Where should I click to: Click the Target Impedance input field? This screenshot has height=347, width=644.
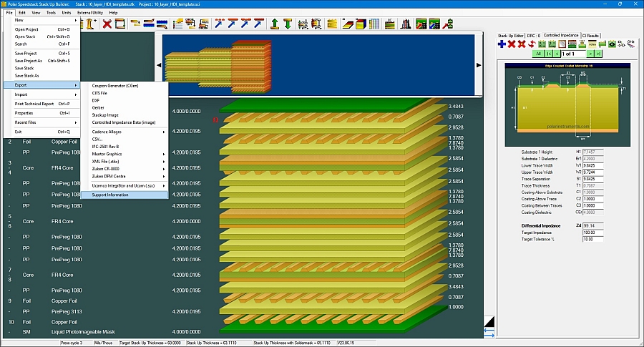tap(593, 233)
